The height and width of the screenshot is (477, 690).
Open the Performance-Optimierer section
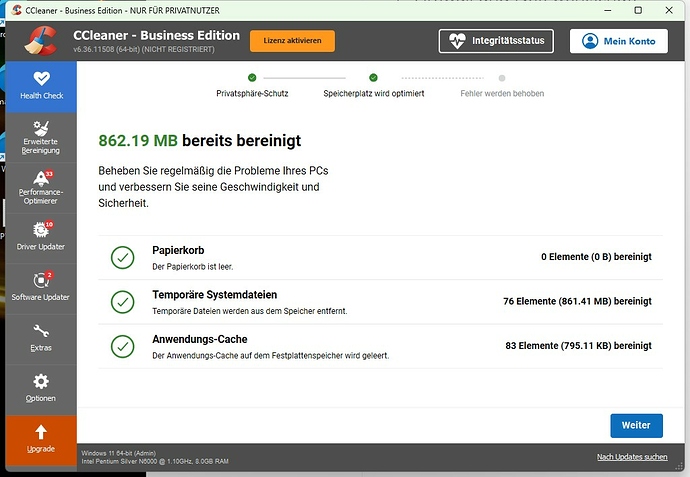[x=41, y=188]
